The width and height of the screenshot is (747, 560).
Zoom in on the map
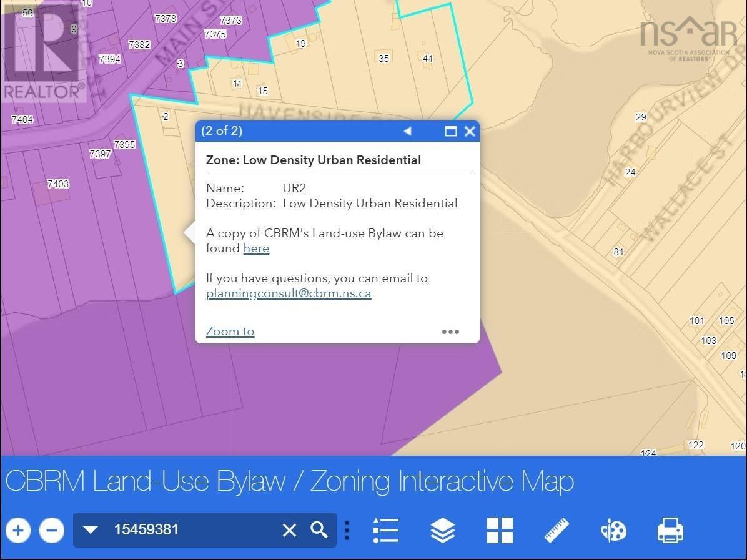pyautogui.click(x=18, y=530)
